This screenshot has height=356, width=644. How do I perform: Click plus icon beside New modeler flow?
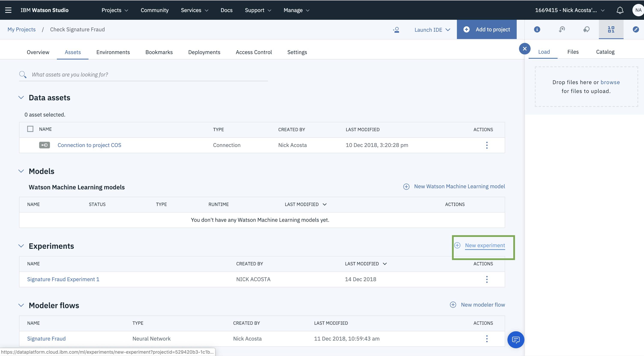click(453, 305)
